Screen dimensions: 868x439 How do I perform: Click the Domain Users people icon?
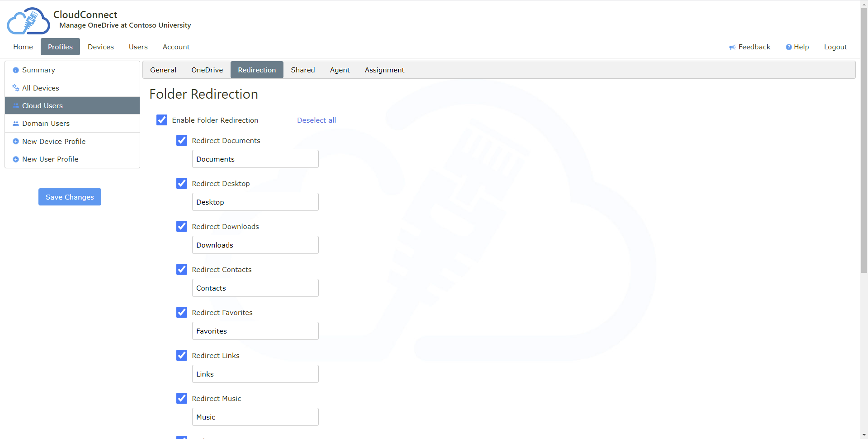[16, 124]
